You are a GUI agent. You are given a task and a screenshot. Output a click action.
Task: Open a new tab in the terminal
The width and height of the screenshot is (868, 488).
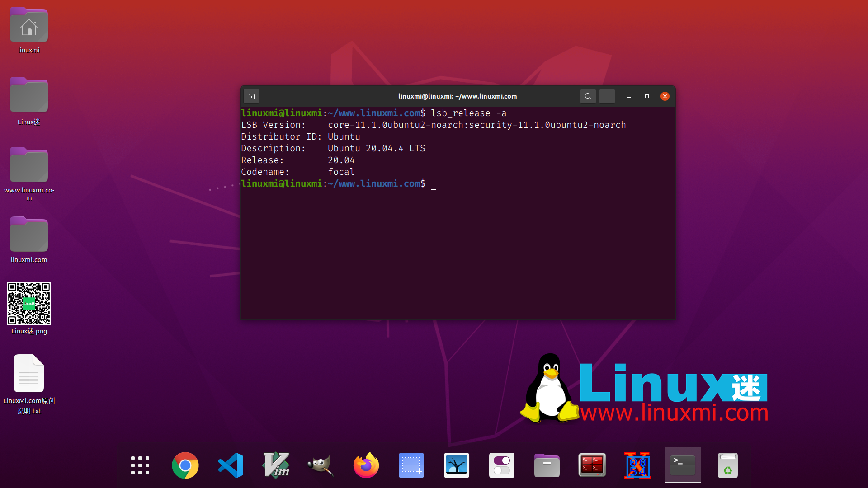[251, 96]
